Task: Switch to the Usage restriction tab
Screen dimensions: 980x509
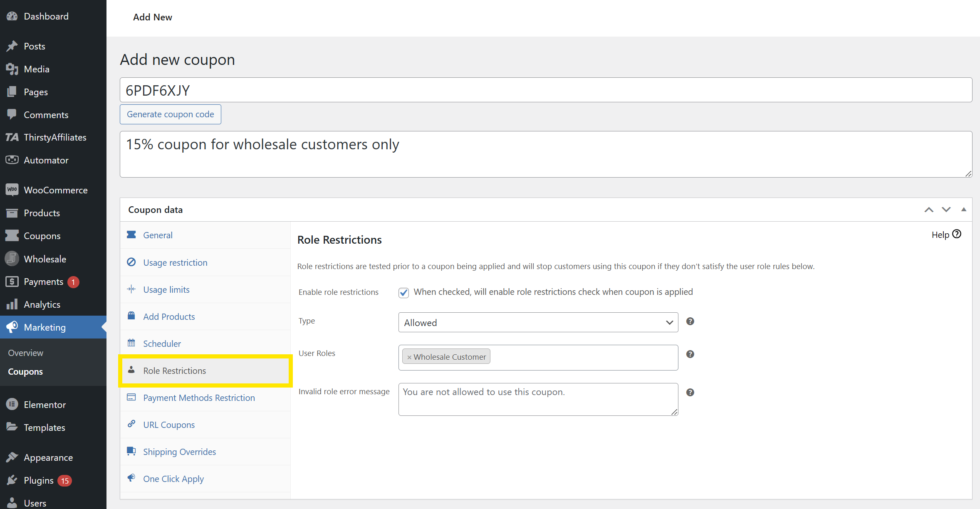Action: pos(175,262)
